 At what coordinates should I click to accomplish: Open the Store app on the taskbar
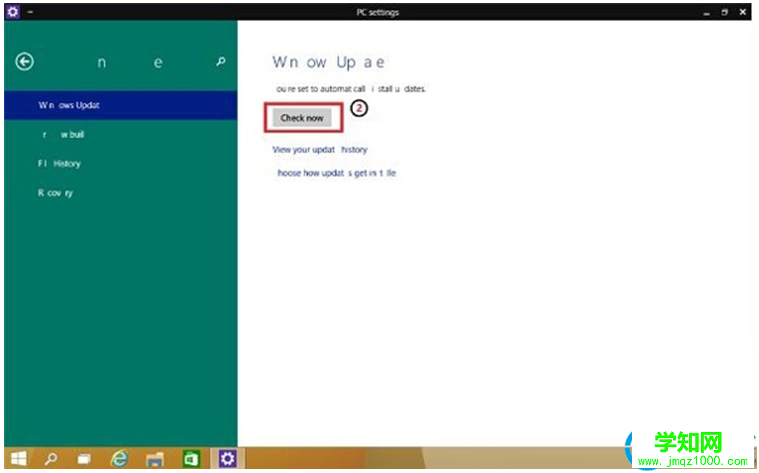[191, 458]
